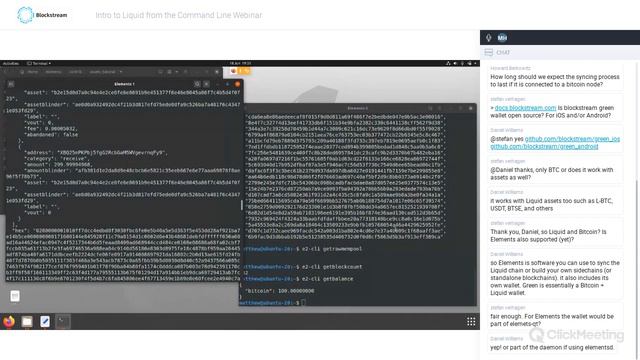Click message 'fair enough. For Elements the wallet'

point(552,320)
